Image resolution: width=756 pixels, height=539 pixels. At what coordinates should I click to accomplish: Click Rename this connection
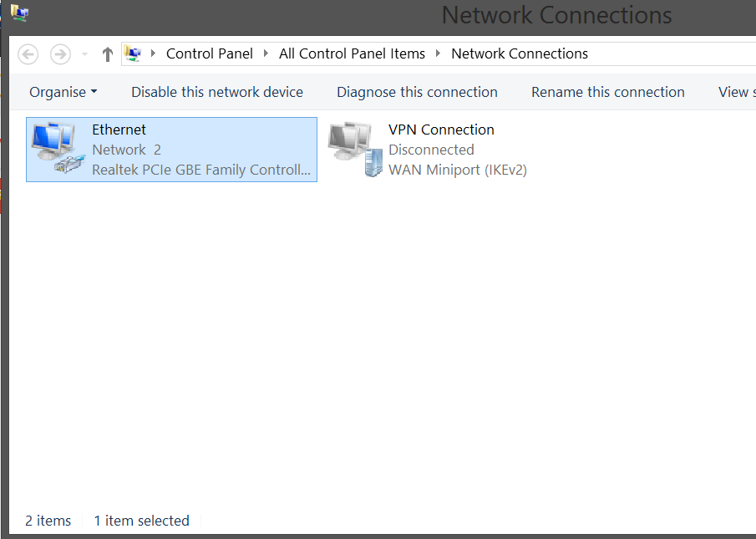[x=608, y=92]
